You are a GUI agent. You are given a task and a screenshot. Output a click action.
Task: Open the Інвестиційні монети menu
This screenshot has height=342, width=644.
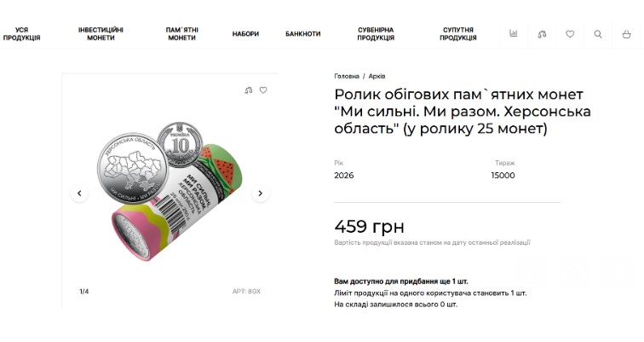click(101, 34)
